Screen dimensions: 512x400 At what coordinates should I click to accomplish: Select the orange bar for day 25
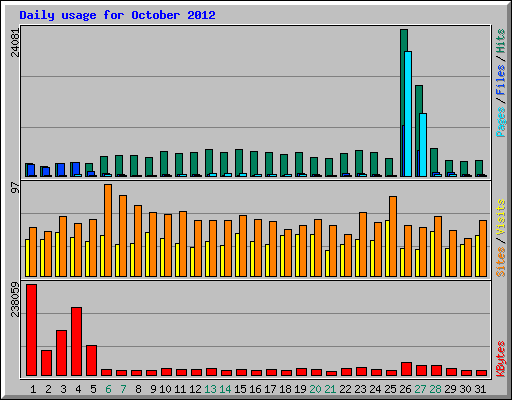tap(393, 236)
